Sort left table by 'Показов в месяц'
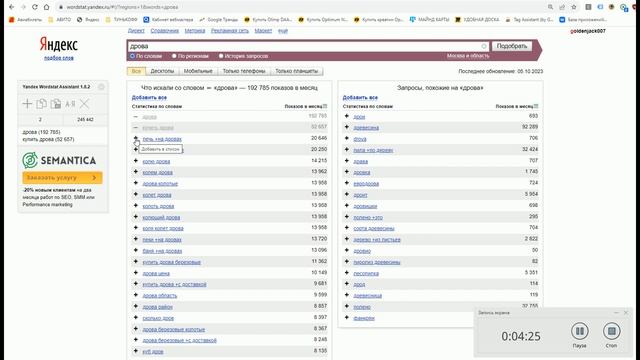The image size is (640, 360). tap(306, 106)
